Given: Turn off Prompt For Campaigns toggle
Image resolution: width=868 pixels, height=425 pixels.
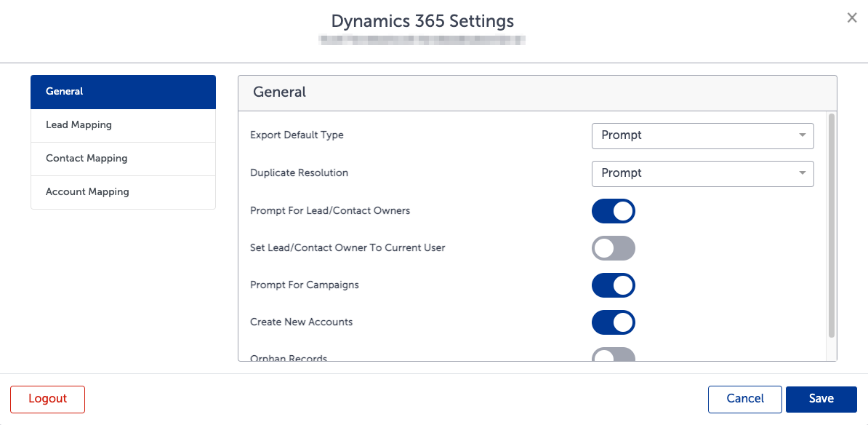Looking at the screenshot, I should click(x=614, y=285).
